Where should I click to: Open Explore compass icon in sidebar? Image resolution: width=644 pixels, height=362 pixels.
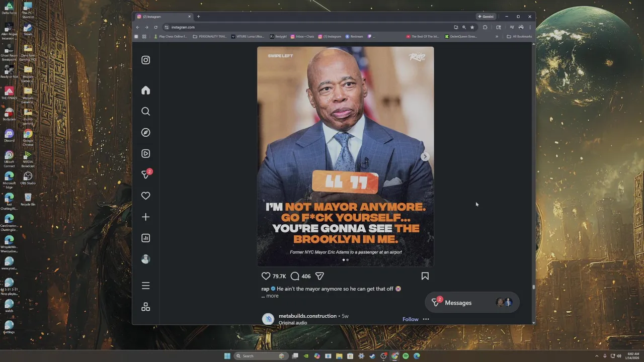pyautogui.click(x=145, y=132)
